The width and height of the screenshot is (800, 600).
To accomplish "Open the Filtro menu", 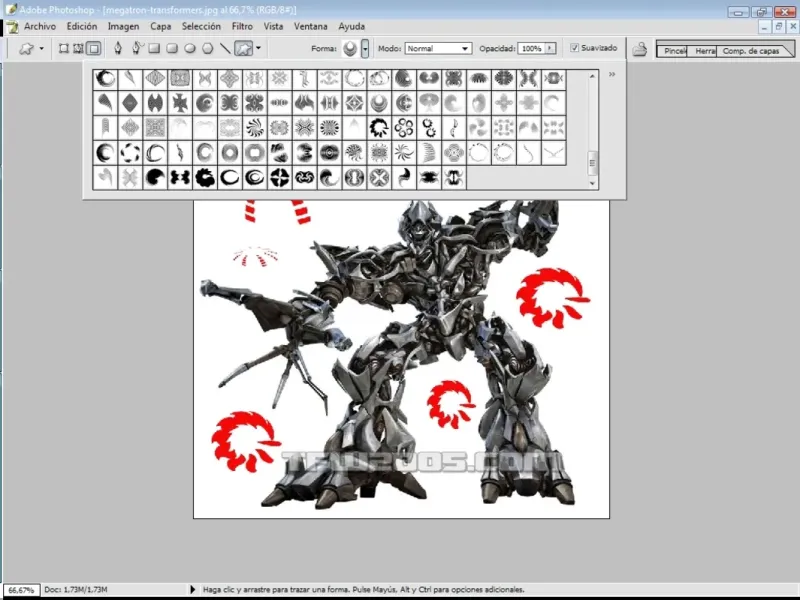I will [x=242, y=26].
